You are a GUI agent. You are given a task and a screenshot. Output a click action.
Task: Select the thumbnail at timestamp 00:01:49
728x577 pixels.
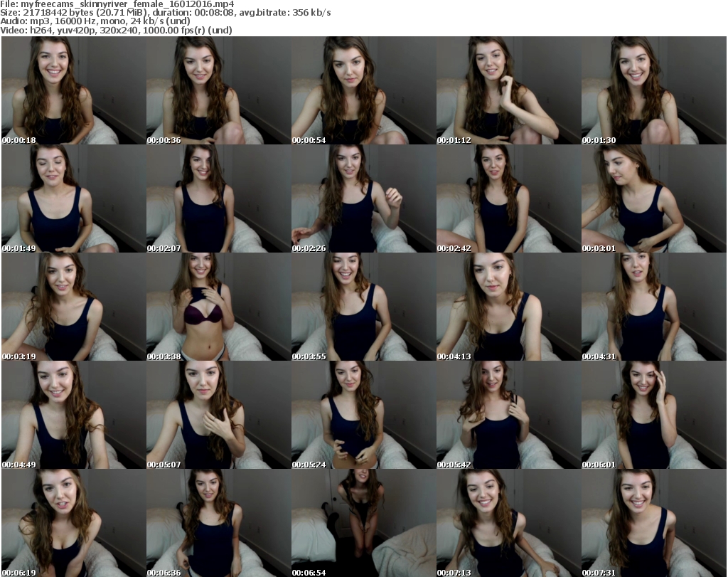pos(74,198)
